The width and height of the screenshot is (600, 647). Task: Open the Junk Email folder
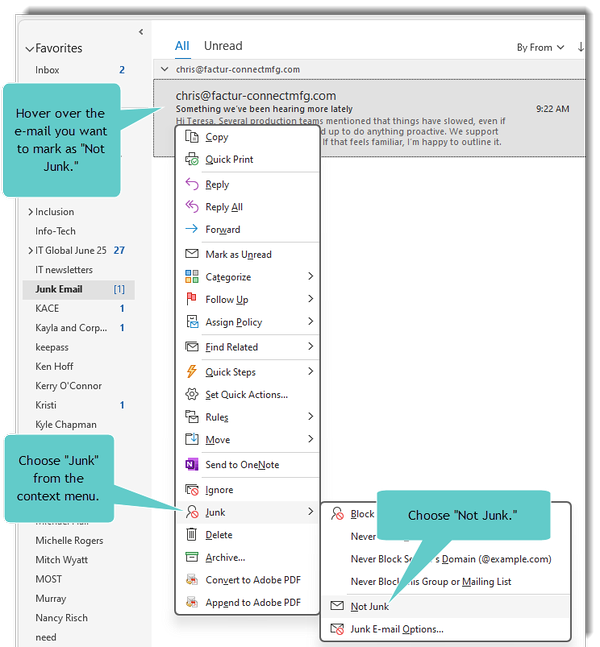pos(59,289)
